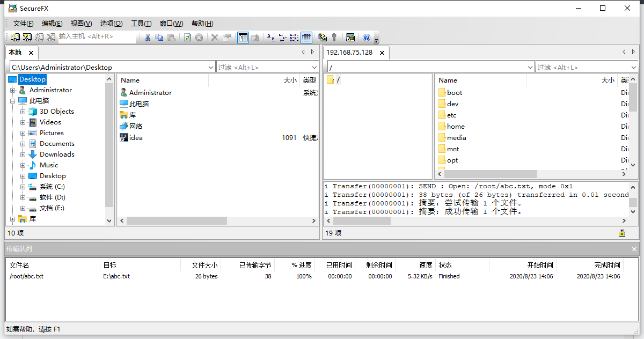Screen dimensions: 644x339
Task: Switch to list view
Action: click(294, 38)
